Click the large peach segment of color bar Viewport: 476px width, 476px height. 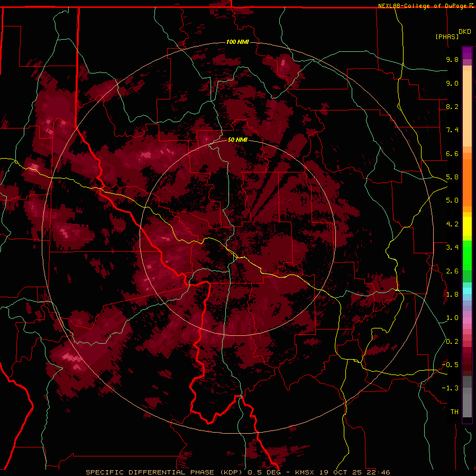pyautogui.click(x=467, y=108)
